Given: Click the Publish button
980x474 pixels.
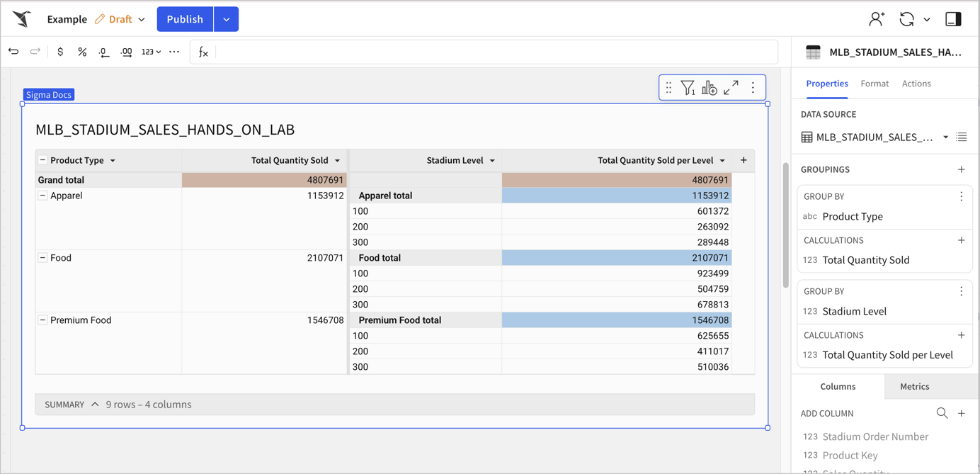Looking at the screenshot, I should tap(185, 19).
